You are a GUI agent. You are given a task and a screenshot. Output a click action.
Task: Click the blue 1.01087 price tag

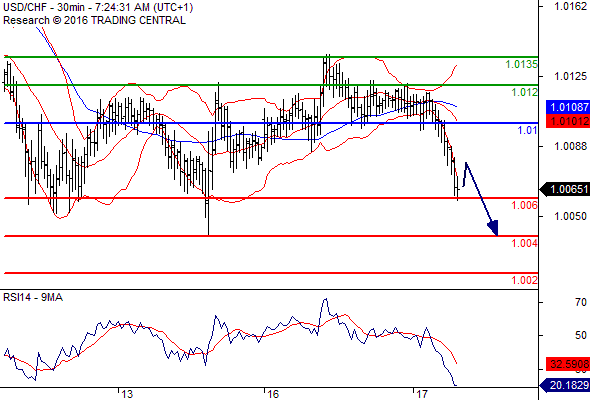tap(567, 107)
